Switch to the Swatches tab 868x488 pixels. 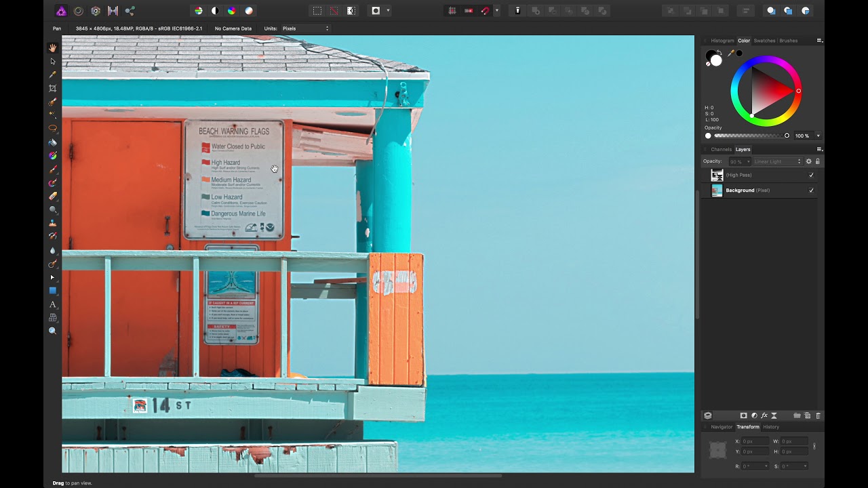[x=764, y=41]
